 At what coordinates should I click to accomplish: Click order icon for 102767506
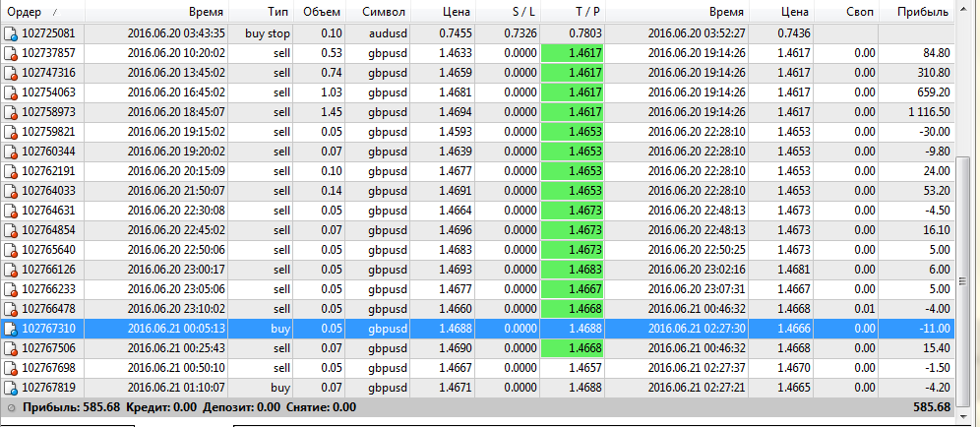pyautogui.click(x=11, y=348)
